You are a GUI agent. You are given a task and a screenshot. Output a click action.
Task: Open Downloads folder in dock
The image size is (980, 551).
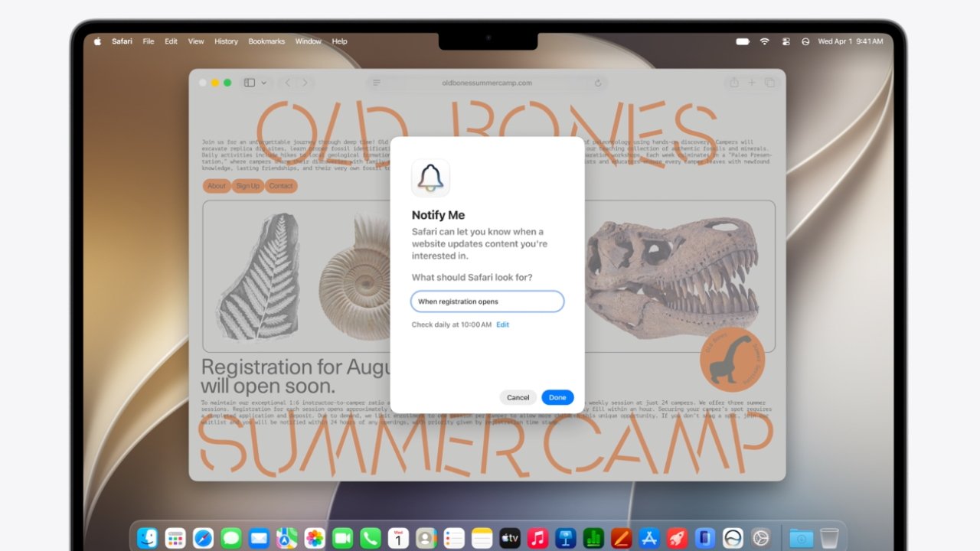pyautogui.click(x=801, y=538)
